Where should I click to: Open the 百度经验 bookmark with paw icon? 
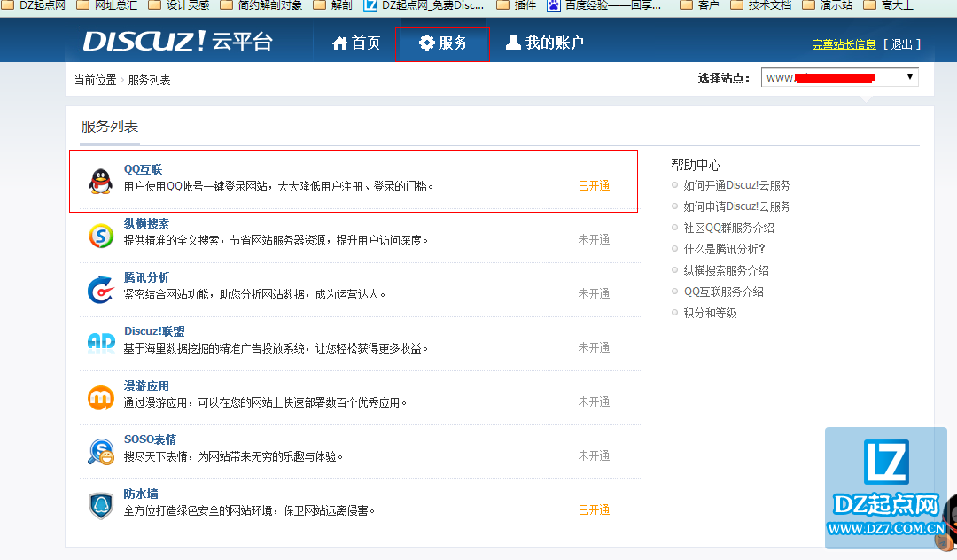(604, 5)
